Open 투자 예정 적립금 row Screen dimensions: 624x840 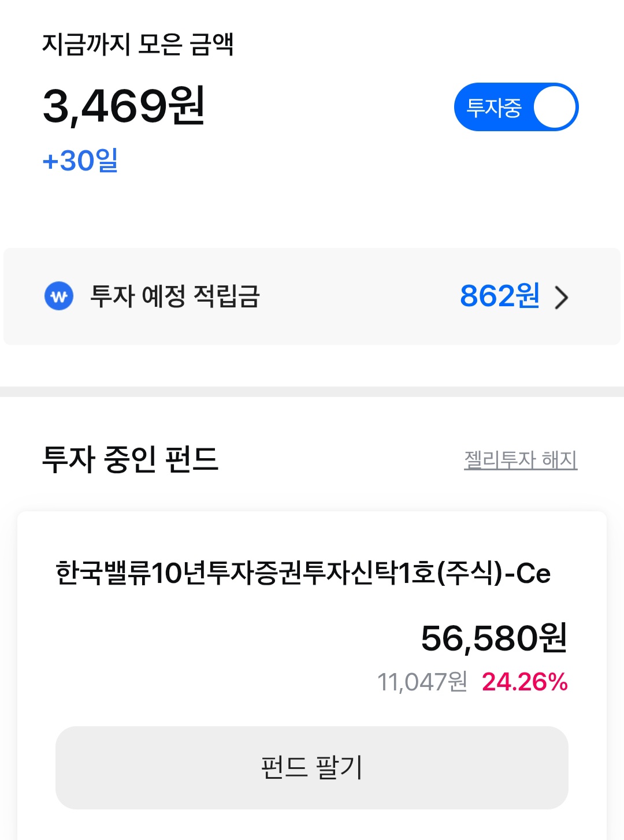pos(312,296)
